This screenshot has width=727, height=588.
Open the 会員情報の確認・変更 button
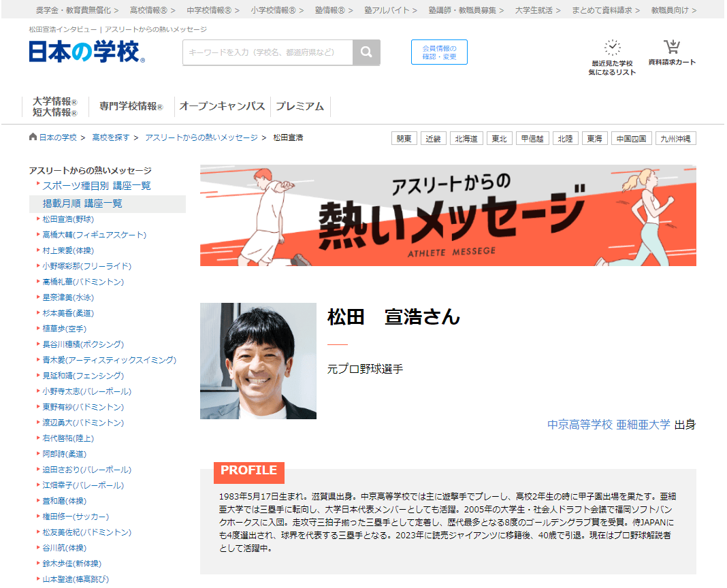click(x=439, y=52)
